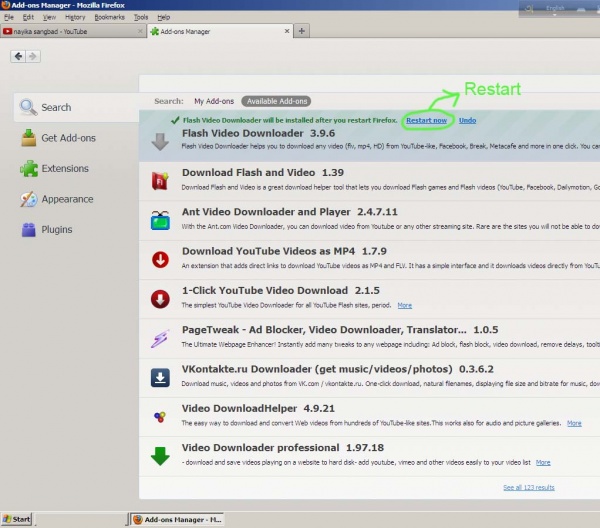Open the File menu
The image size is (600, 528).
pyautogui.click(x=9, y=17)
